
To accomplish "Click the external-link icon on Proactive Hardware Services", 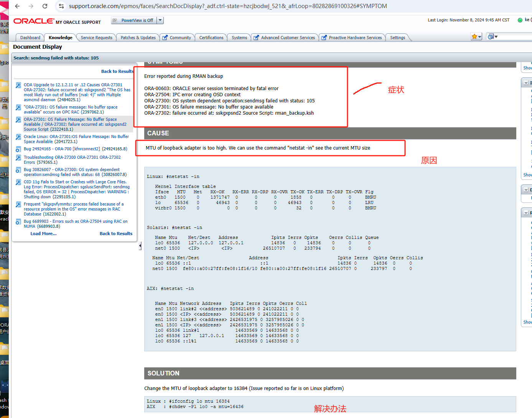I will pyautogui.click(x=324, y=38).
